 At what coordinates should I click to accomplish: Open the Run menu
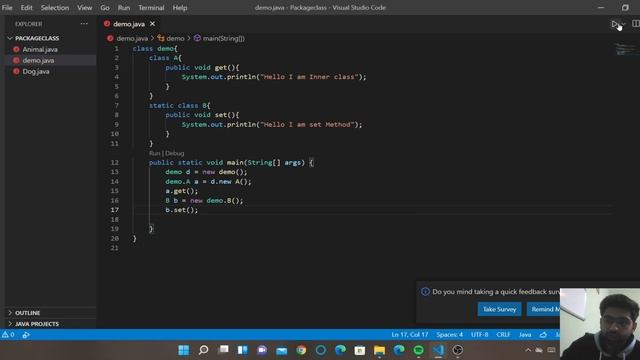click(124, 7)
